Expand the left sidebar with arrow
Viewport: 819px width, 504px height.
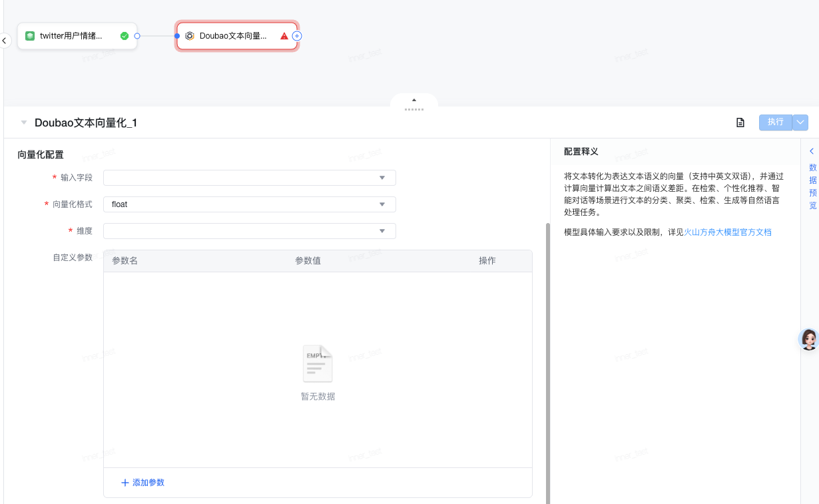click(x=4, y=41)
